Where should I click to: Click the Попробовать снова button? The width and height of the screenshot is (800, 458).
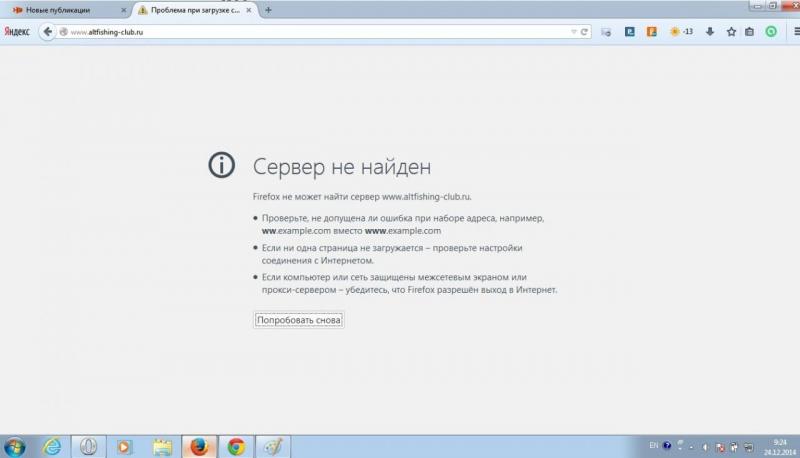click(298, 320)
